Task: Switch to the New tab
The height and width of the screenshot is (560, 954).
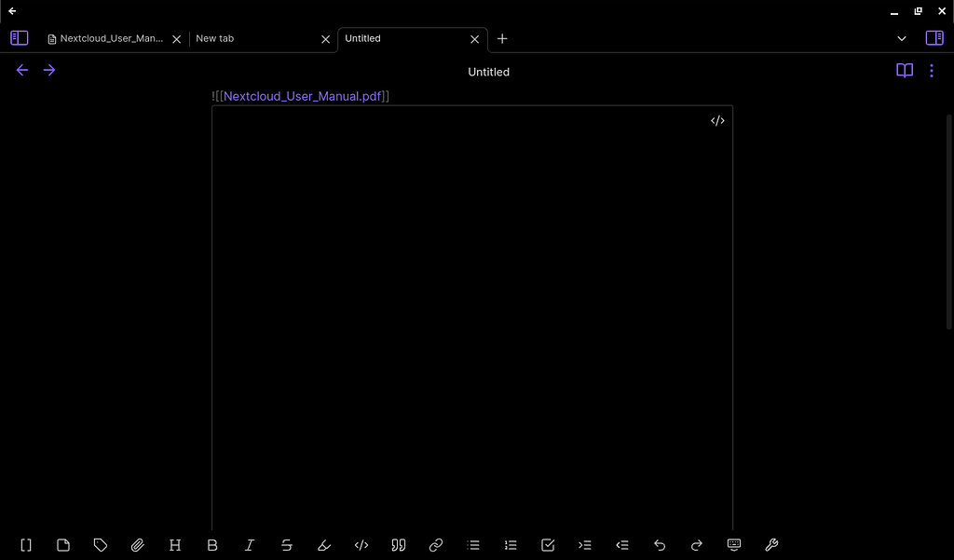Action: [215, 38]
